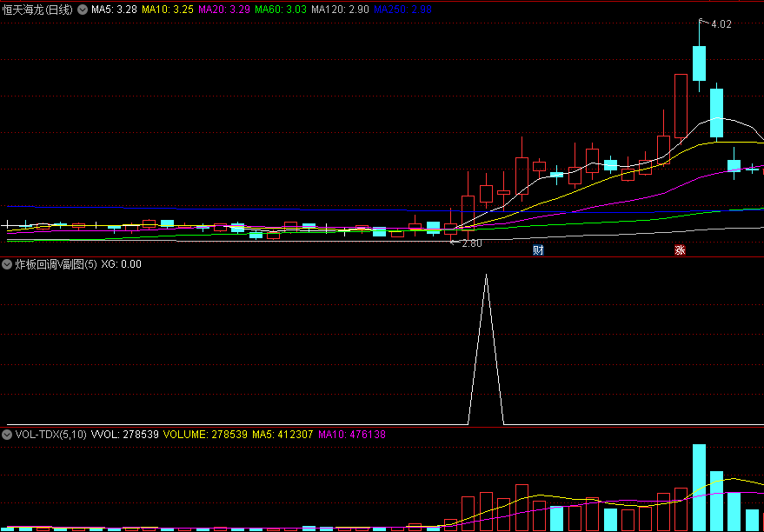Click the 涨 limit-up marker icon
The image size is (764, 532).
(x=680, y=250)
